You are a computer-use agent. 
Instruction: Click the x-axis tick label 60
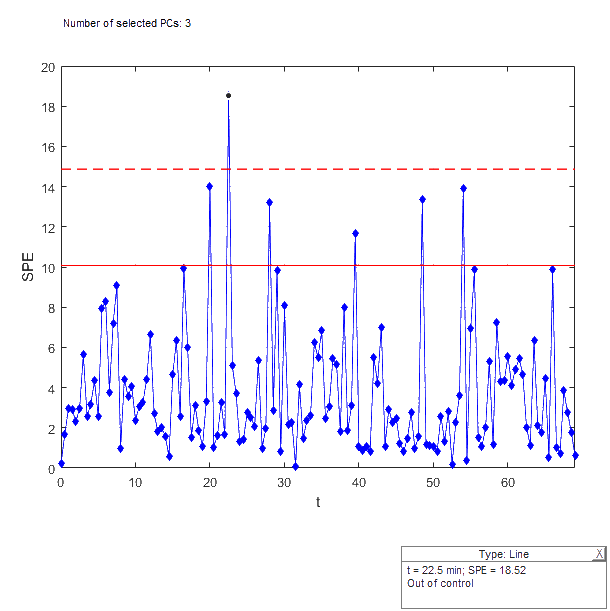(508, 482)
